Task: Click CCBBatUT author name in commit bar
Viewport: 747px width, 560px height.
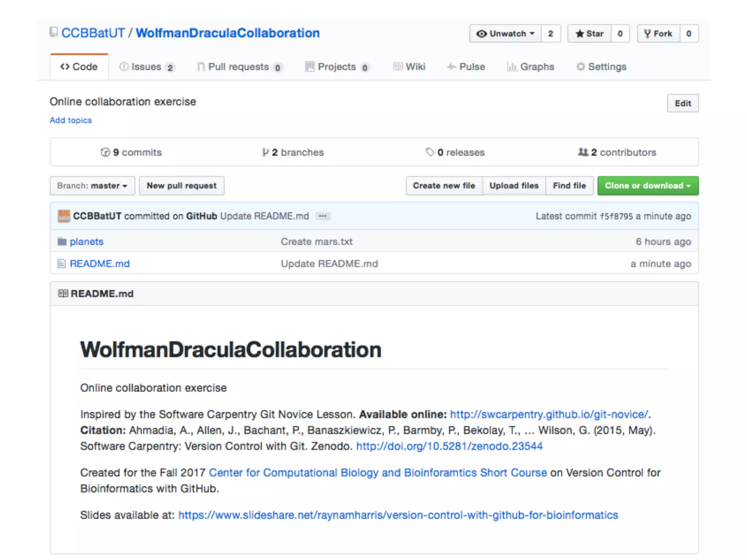Action: (97, 216)
